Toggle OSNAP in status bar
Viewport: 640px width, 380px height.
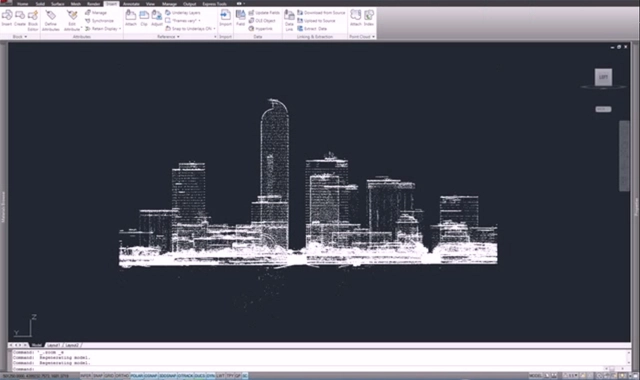(x=151, y=376)
